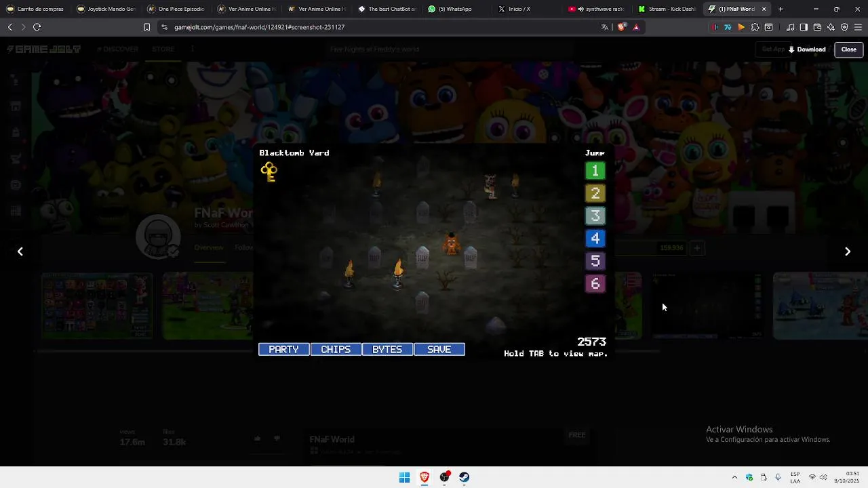Open the Windows Start button
The image size is (868, 488).
pyautogui.click(x=404, y=477)
